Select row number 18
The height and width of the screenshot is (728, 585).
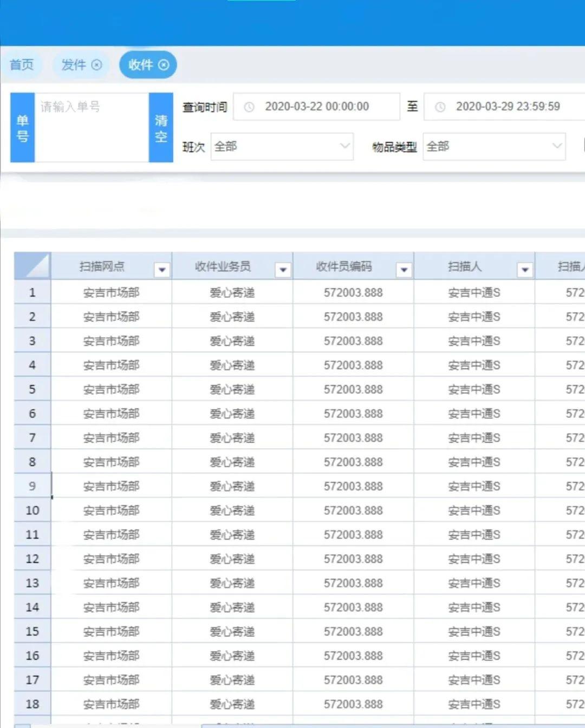point(32,704)
